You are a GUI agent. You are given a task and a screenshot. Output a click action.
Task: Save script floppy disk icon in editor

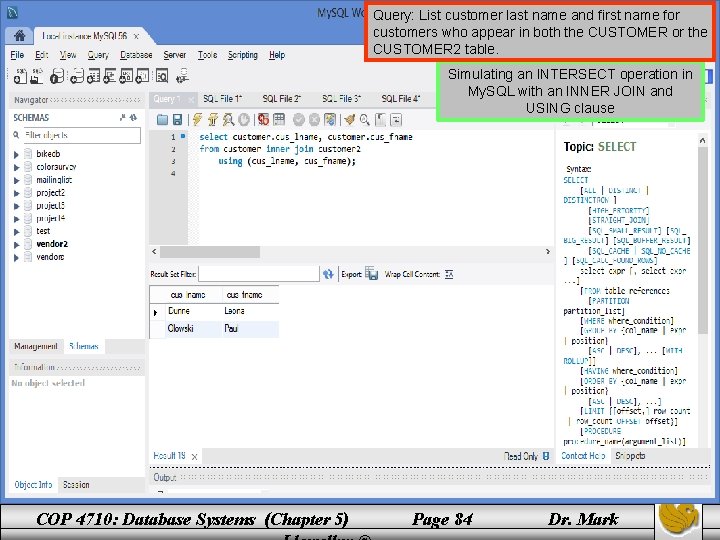point(177,120)
